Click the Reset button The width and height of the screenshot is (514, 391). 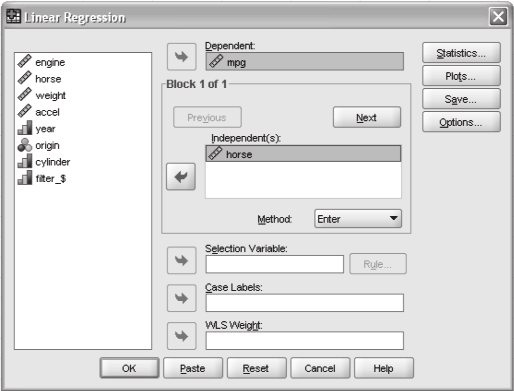coord(257,368)
